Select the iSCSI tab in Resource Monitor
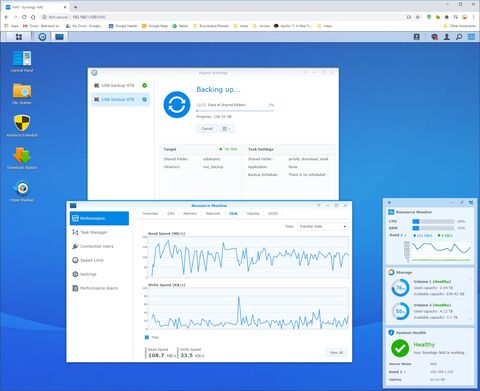The width and height of the screenshot is (480, 391). [x=273, y=213]
